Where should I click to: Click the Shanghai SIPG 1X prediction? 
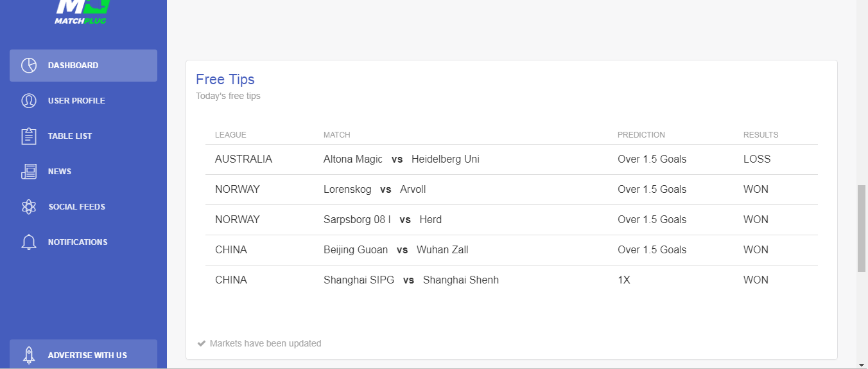tap(624, 280)
